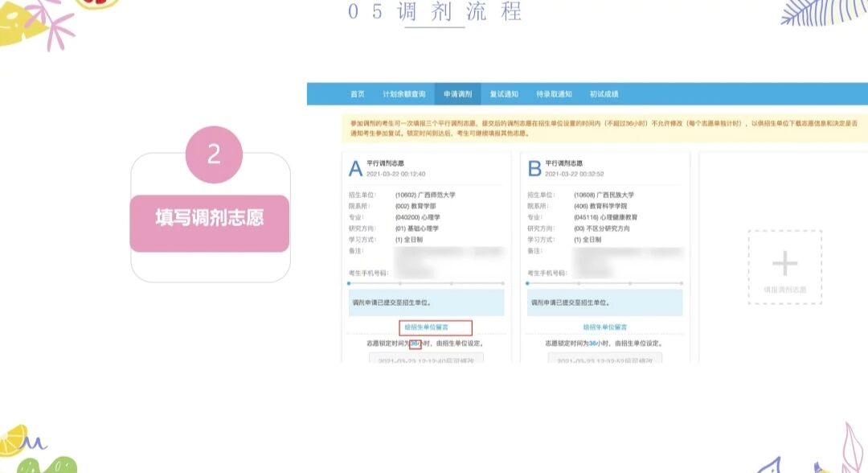View the 初试成绩 tab

pyautogui.click(x=604, y=94)
